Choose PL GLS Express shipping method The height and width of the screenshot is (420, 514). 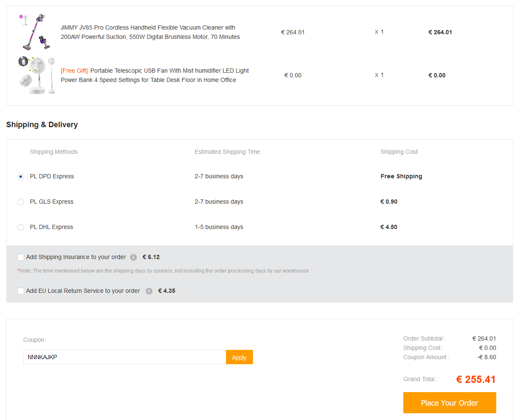coord(21,202)
